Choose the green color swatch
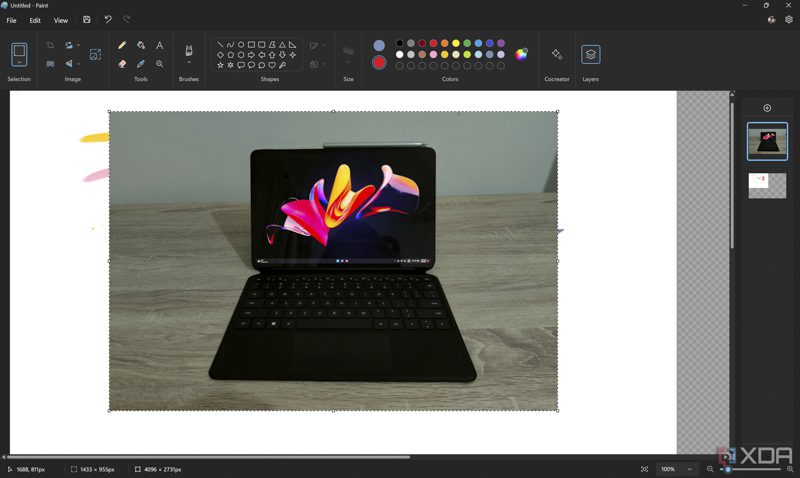800x478 pixels. (x=467, y=43)
